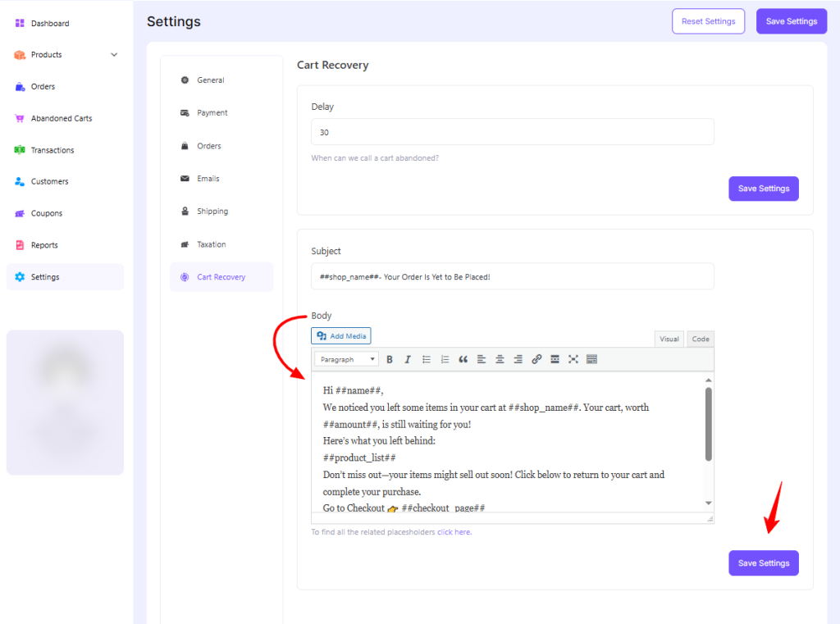The height and width of the screenshot is (624, 840).
Task: Insert a bulleted list
Action: (x=427, y=359)
